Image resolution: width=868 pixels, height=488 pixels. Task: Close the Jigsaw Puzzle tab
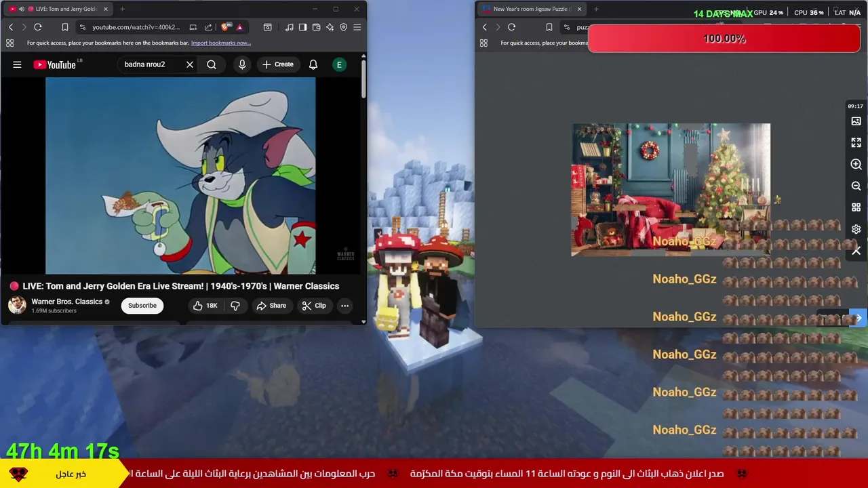(x=579, y=9)
